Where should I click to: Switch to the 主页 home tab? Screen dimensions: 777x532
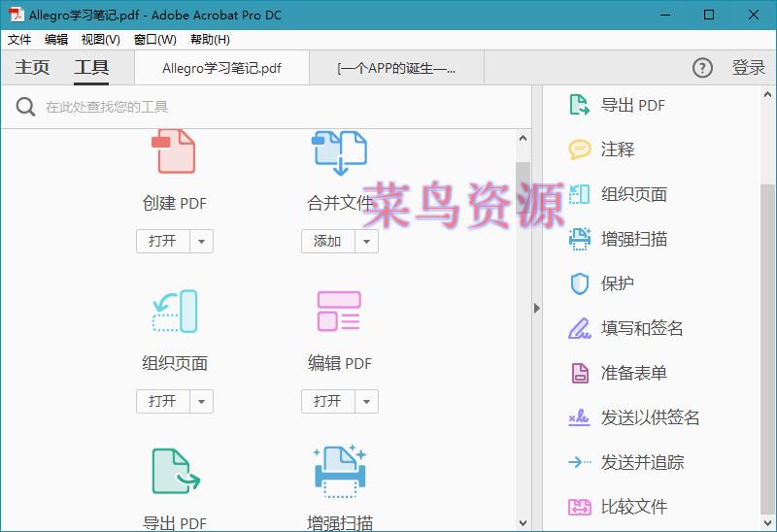pyautogui.click(x=32, y=68)
